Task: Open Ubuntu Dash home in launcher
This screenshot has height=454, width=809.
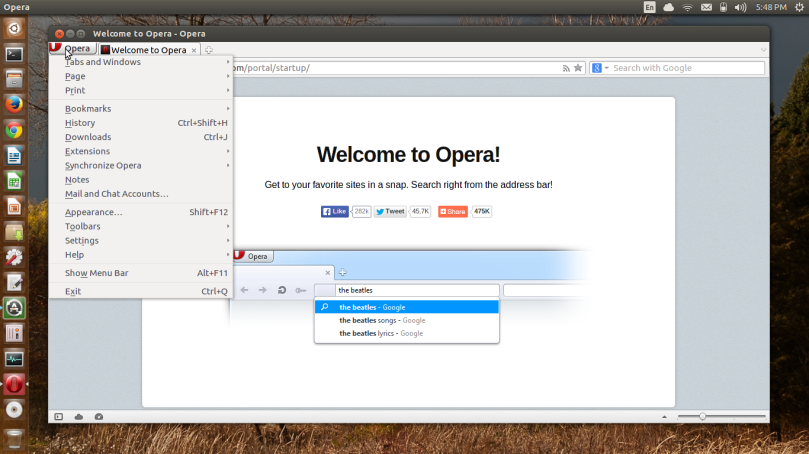Action: 14,28
